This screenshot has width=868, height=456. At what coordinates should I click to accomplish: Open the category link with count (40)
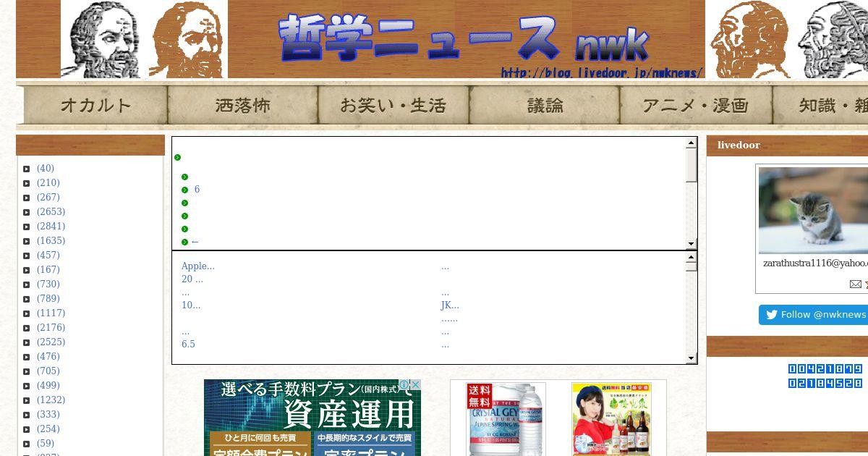click(x=46, y=169)
